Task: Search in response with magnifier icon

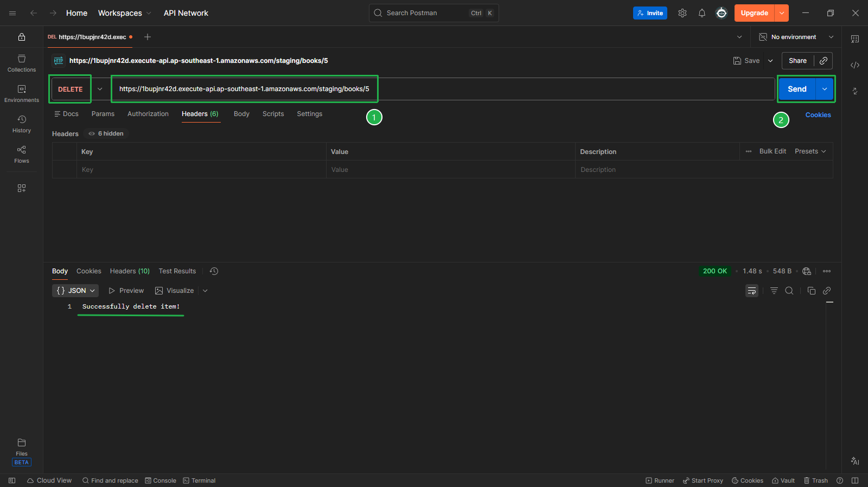Action: [789, 291]
